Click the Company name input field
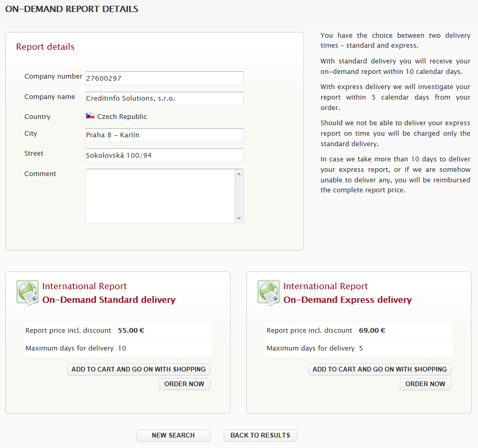The image size is (478, 448). (x=164, y=99)
